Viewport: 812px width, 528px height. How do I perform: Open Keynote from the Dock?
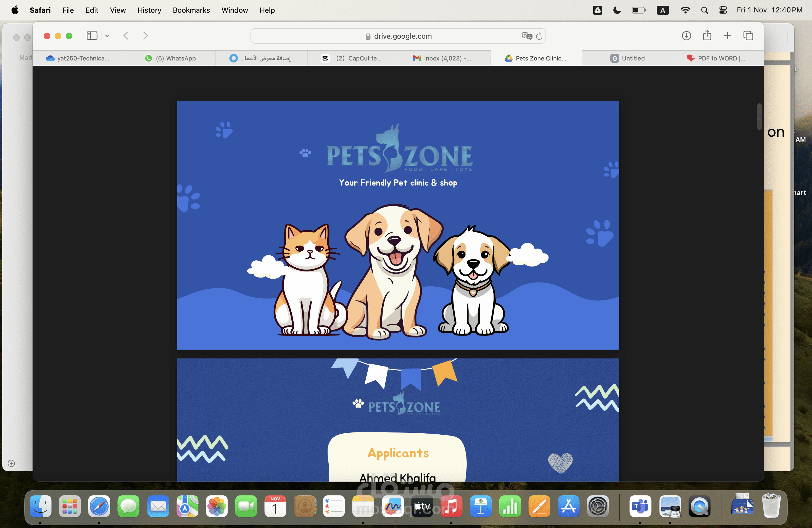pos(481,506)
